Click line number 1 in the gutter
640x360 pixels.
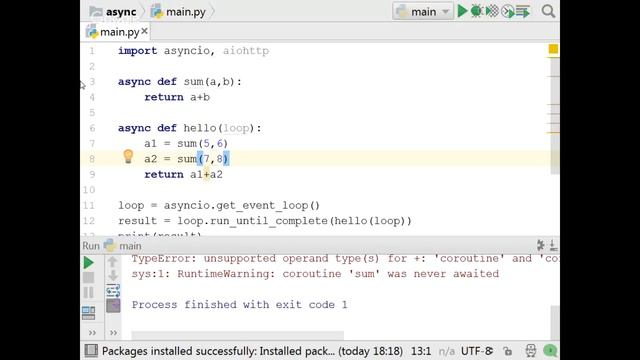click(92, 51)
